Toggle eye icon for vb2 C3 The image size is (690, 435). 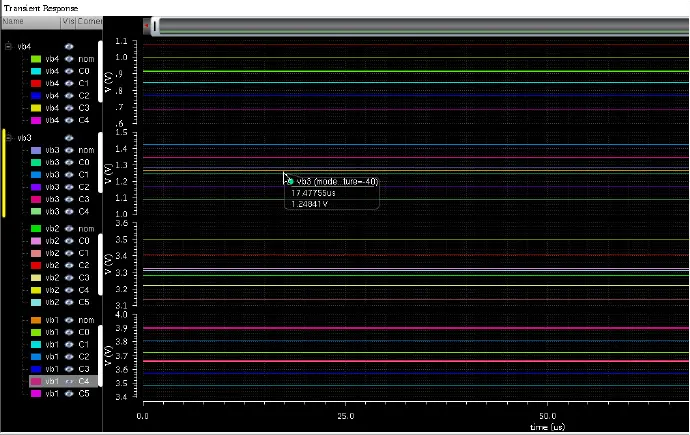(x=69, y=278)
